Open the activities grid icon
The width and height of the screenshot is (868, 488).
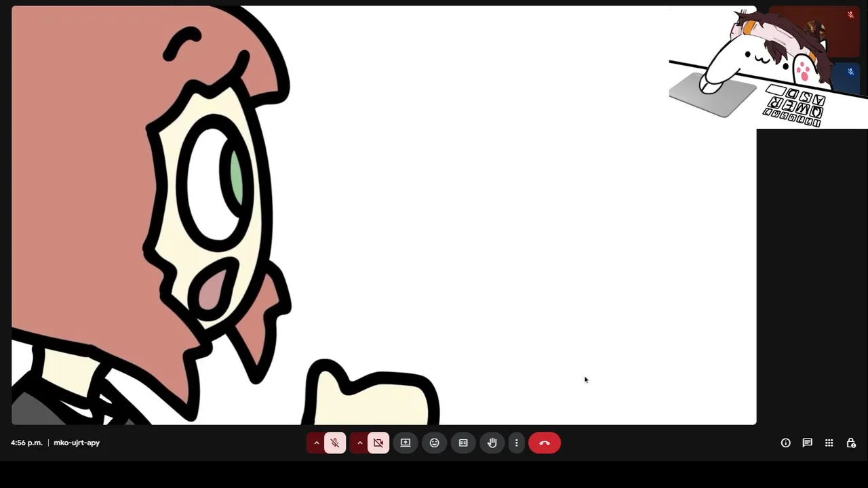829,443
